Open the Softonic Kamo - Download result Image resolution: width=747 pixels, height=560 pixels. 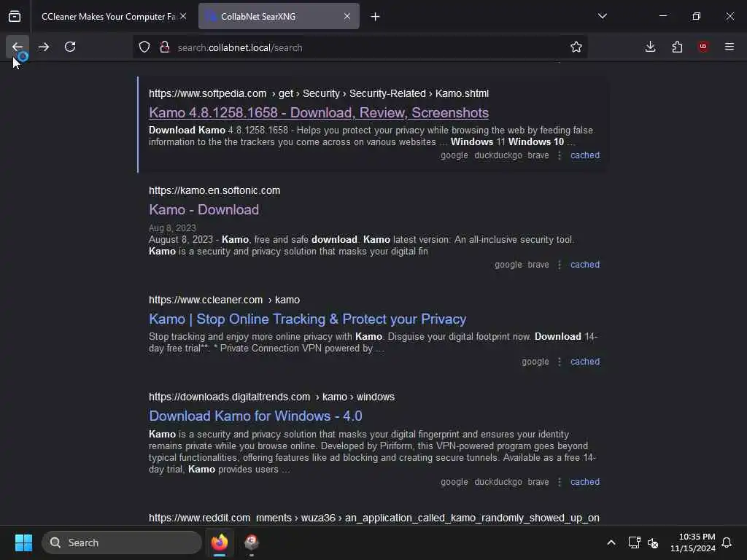(x=204, y=210)
